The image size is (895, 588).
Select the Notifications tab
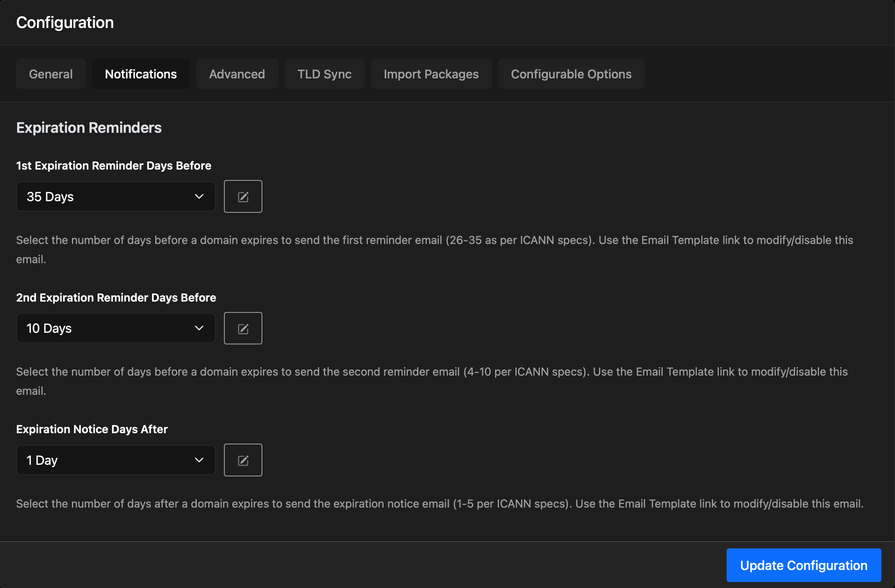141,74
